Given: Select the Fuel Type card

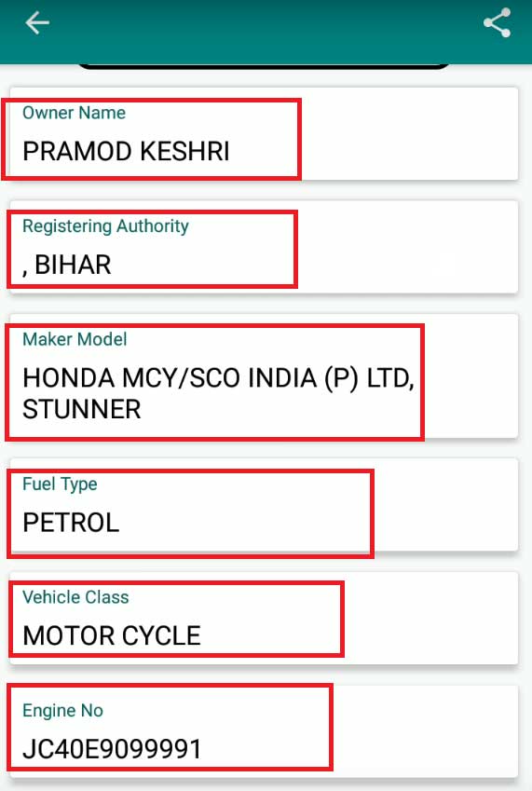Looking at the screenshot, I should click(x=264, y=505).
